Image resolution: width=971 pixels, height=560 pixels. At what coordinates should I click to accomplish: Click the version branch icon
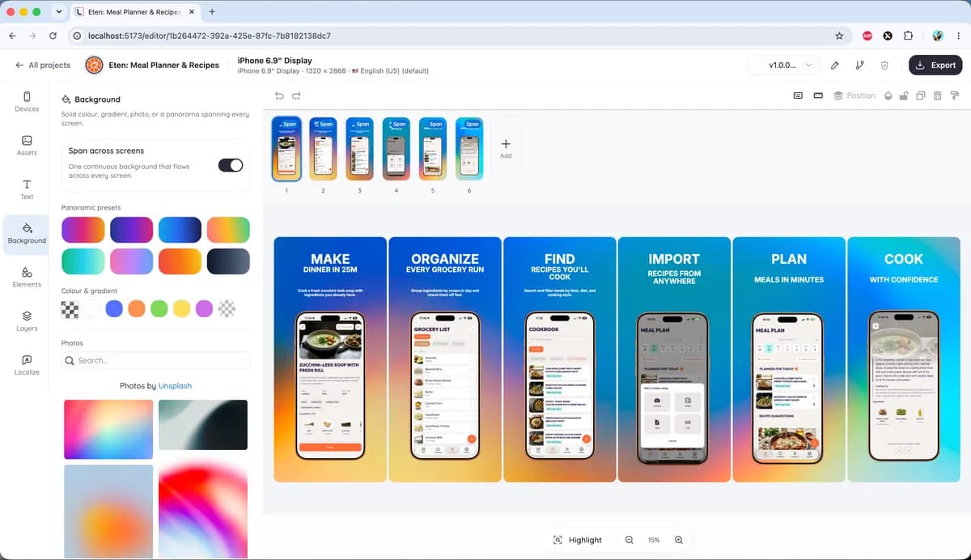click(859, 65)
